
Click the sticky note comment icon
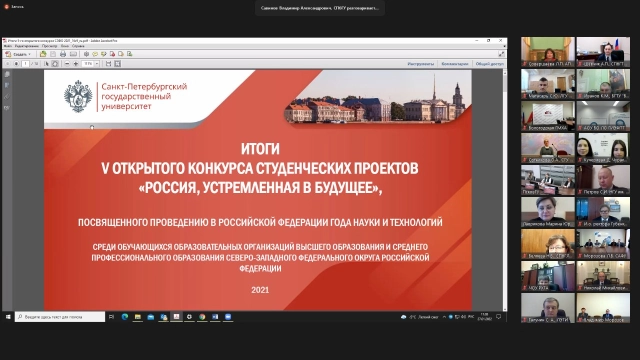pyautogui.click(x=95, y=54)
